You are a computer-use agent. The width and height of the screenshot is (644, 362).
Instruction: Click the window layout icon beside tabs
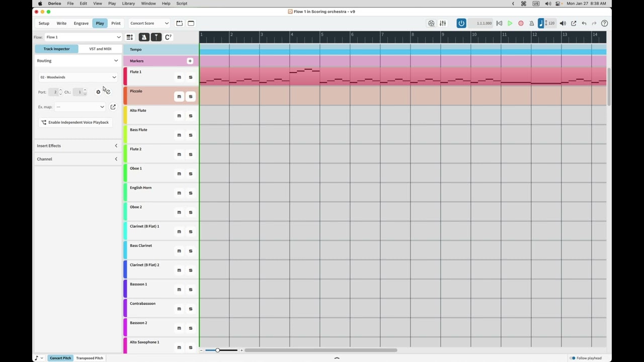pyautogui.click(x=191, y=23)
